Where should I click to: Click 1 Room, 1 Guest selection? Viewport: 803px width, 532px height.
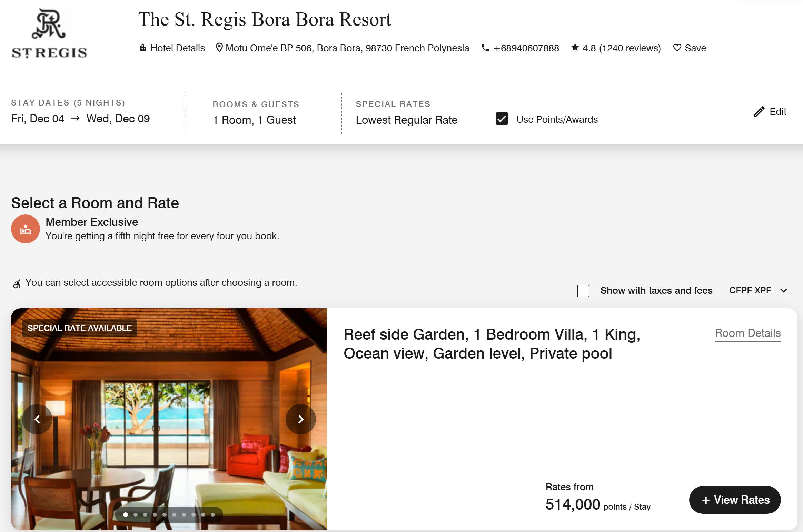click(x=254, y=120)
